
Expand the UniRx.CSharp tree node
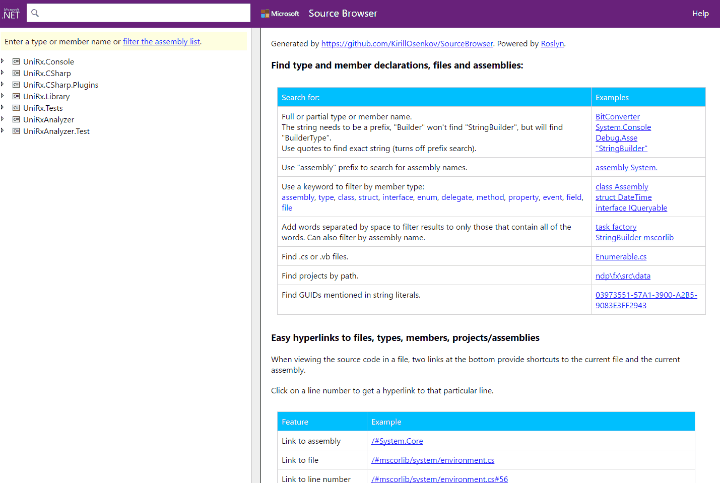click(3, 73)
